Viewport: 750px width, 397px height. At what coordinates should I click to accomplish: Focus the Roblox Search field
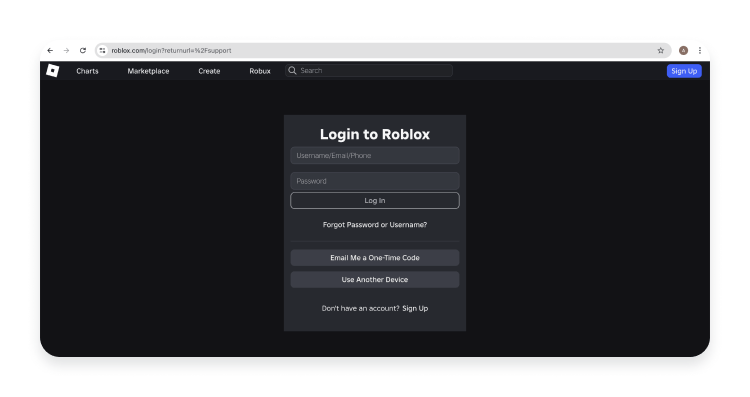pyautogui.click(x=369, y=70)
